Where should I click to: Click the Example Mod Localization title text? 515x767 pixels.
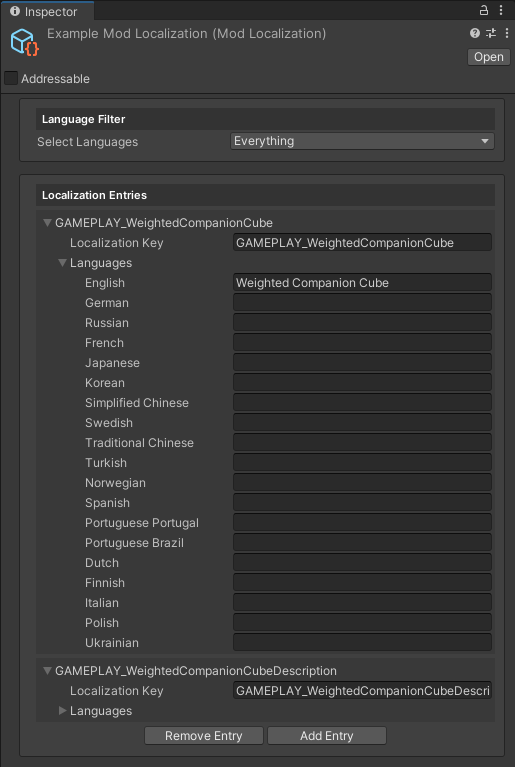186,34
